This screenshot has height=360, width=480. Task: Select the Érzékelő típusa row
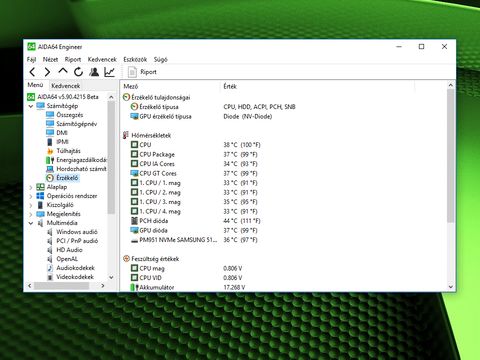[x=283, y=107]
